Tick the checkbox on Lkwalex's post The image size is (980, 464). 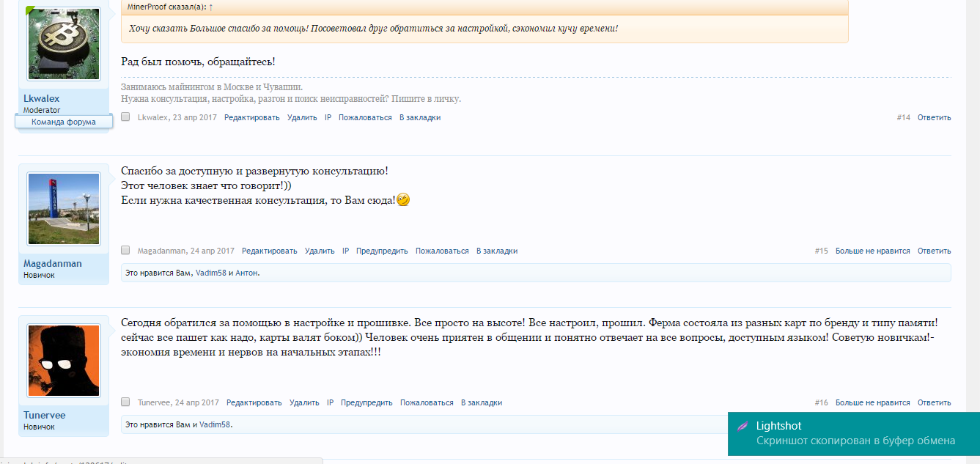(125, 117)
